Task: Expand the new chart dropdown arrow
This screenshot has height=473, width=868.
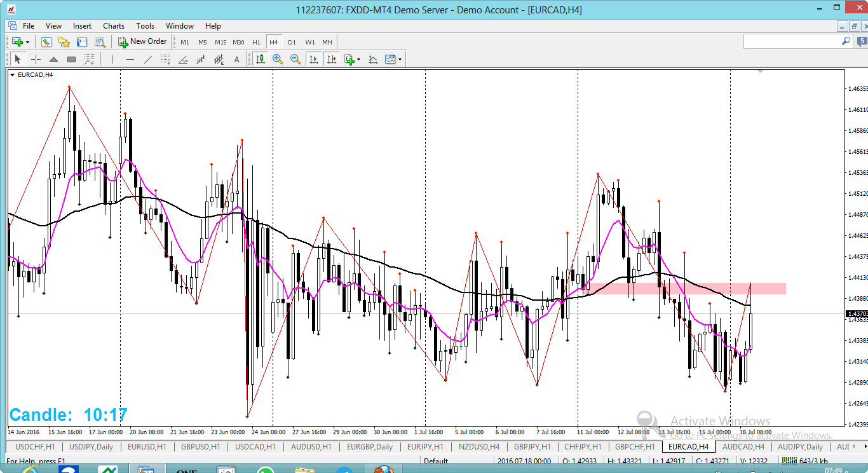Action: (x=27, y=42)
